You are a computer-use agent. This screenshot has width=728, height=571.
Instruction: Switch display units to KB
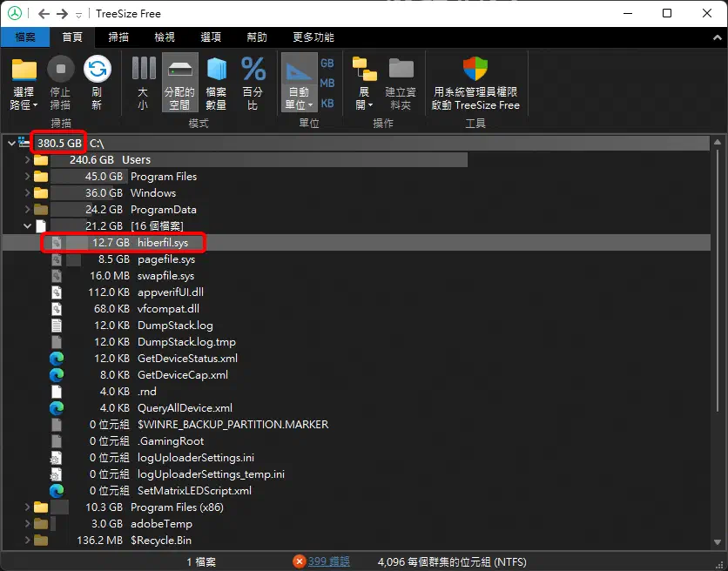(x=327, y=102)
